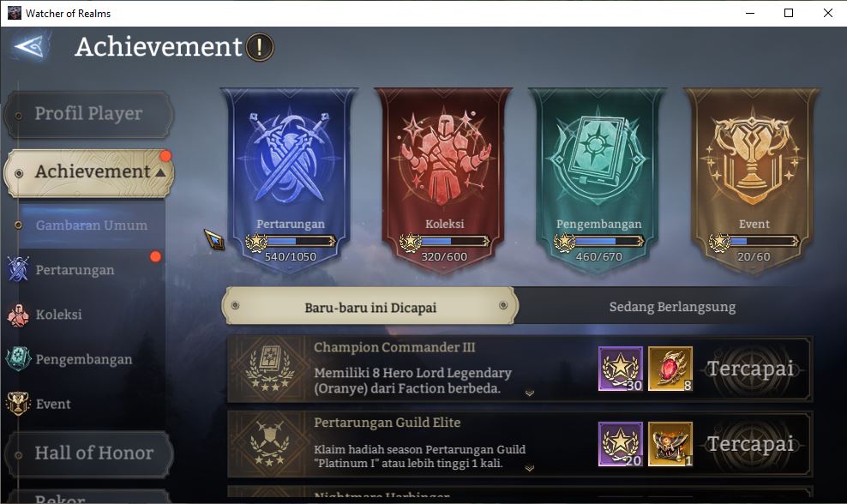Select Event trophy icon in sidebar
This screenshot has width=847, height=504.
(x=18, y=404)
